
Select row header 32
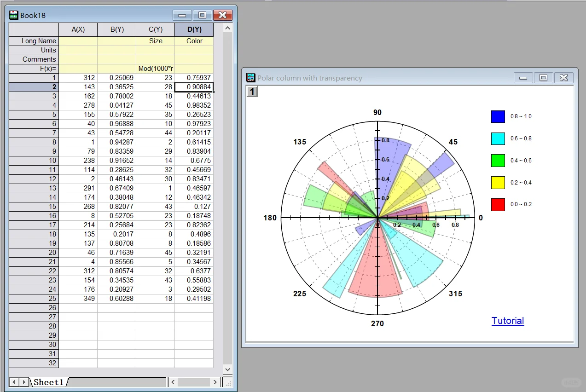pyautogui.click(x=34, y=363)
